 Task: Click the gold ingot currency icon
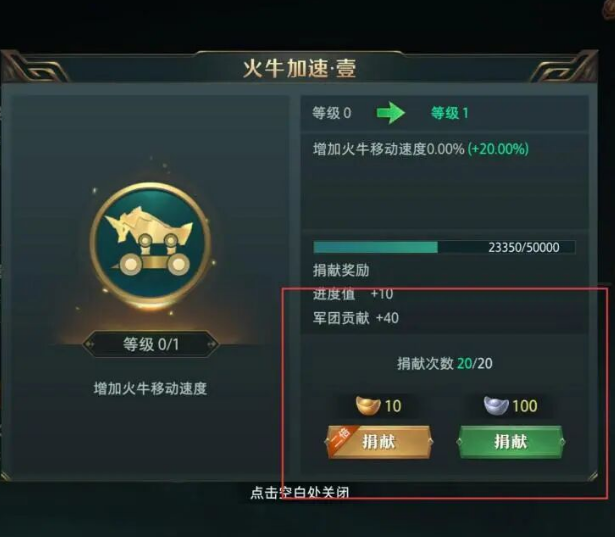pos(368,406)
